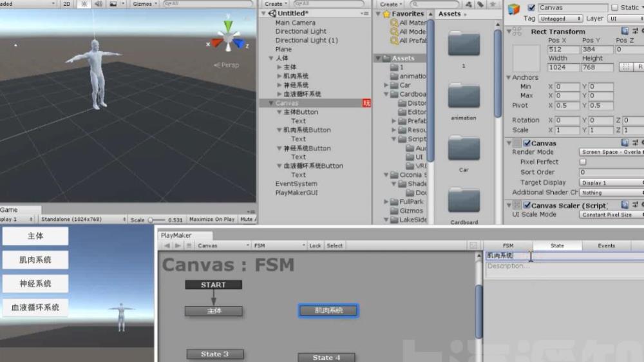Switch to the Events tab in PlayMaker
Viewport: 644px width, 362px height.
pyautogui.click(x=606, y=245)
